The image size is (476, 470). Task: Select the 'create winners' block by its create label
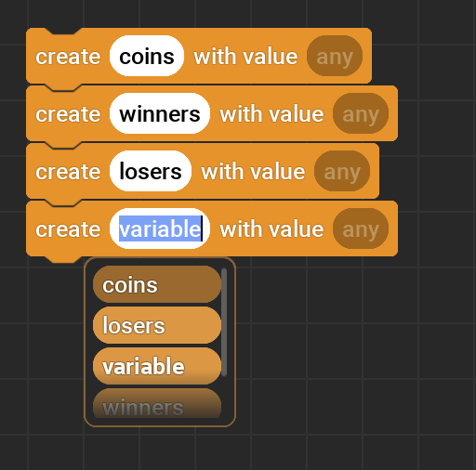point(68,114)
